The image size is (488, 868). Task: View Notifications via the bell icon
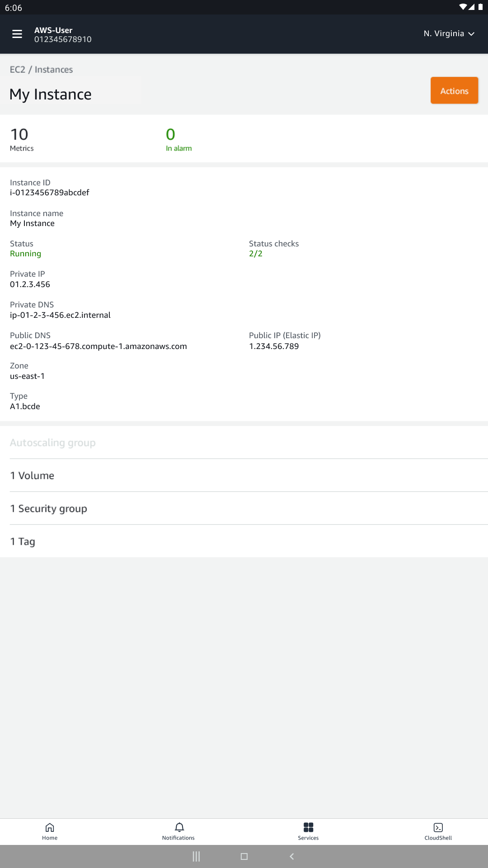(178, 831)
